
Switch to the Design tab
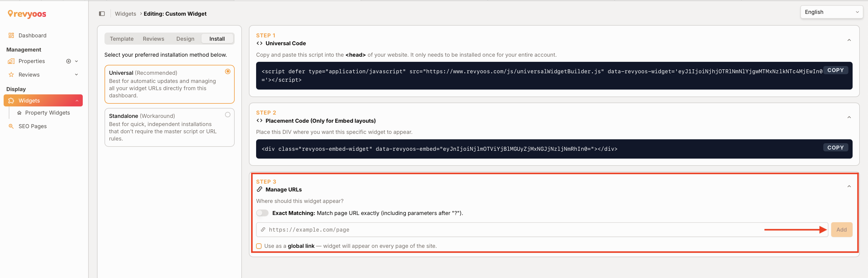[x=185, y=39]
